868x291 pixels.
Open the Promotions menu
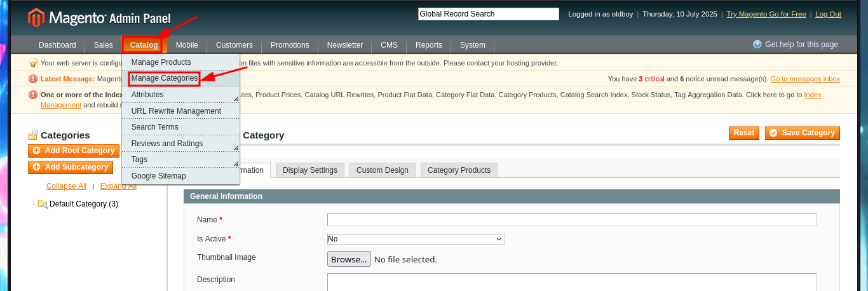(290, 45)
